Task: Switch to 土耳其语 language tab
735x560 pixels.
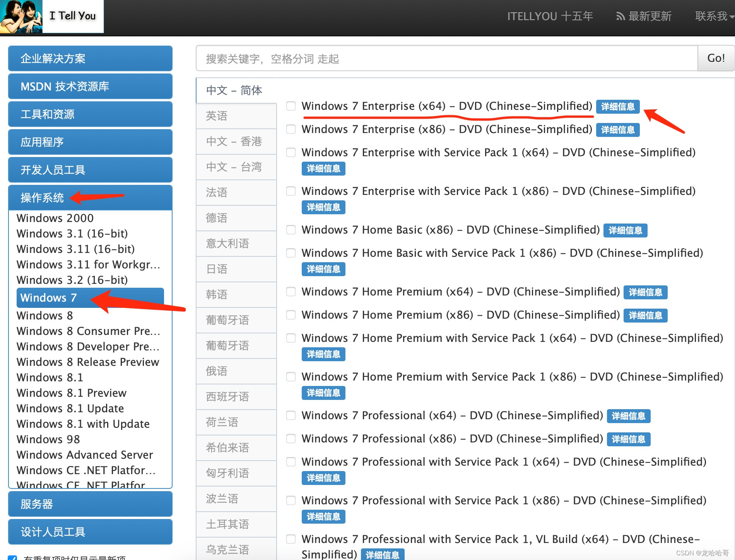Action: (x=236, y=524)
